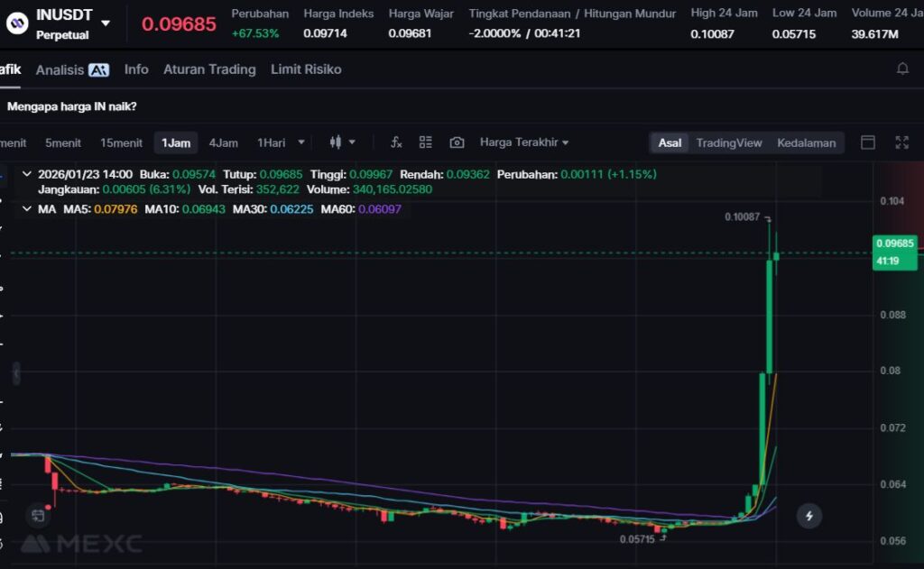Screen dimensions: 924x569
Task: Open the Aturan Trading tab
Action: [x=209, y=69]
